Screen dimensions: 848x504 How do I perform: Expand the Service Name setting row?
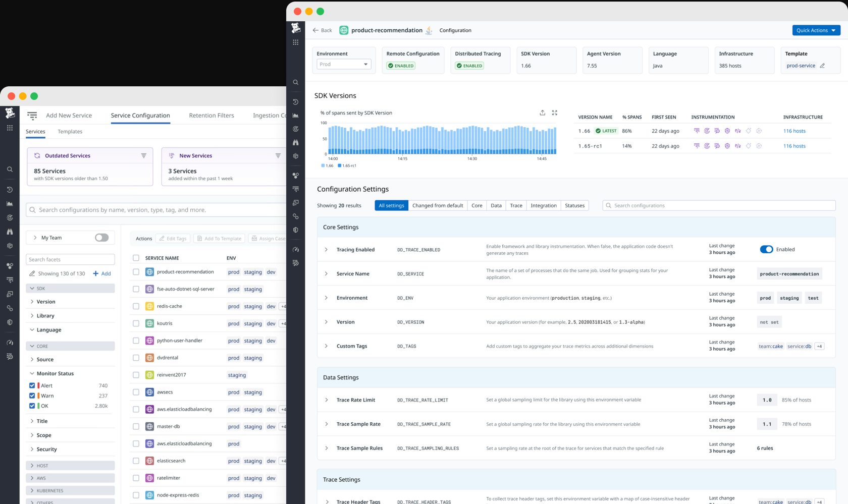(326, 274)
